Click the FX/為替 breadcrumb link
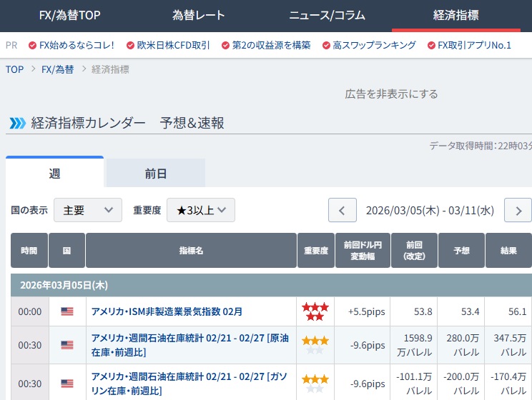532x400 pixels. [x=57, y=69]
